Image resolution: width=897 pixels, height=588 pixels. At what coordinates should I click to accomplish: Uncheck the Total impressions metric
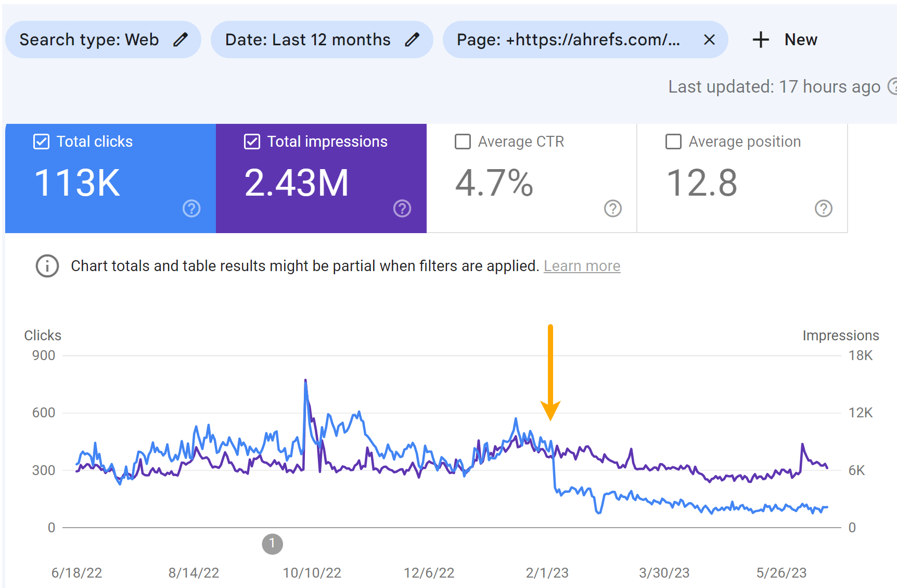tap(251, 141)
